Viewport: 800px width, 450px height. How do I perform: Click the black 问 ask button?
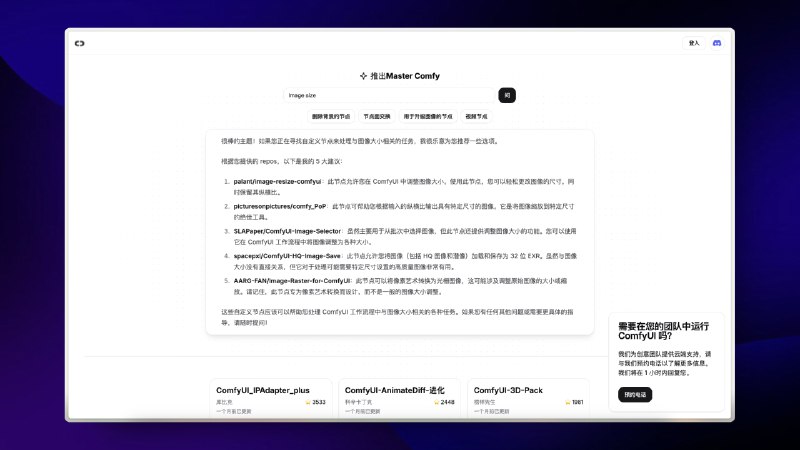(507, 95)
